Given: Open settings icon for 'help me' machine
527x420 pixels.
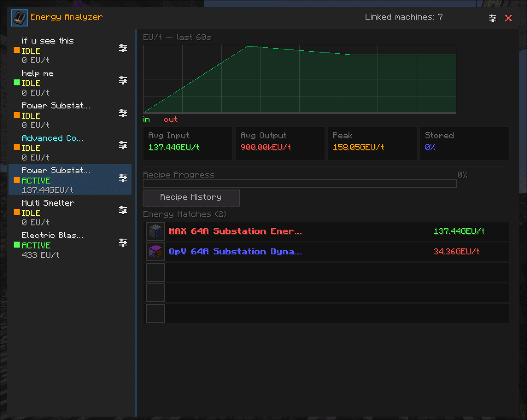Looking at the screenshot, I should tap(123, 81).
